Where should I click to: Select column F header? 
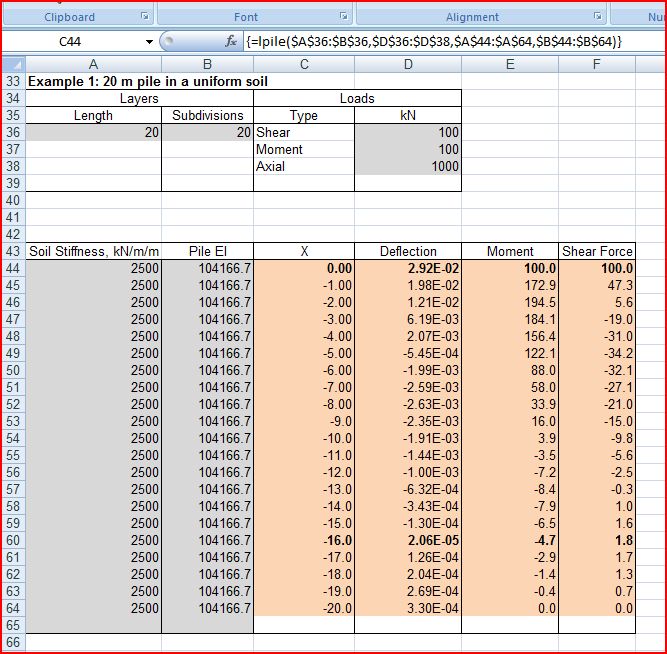(597, 63)
